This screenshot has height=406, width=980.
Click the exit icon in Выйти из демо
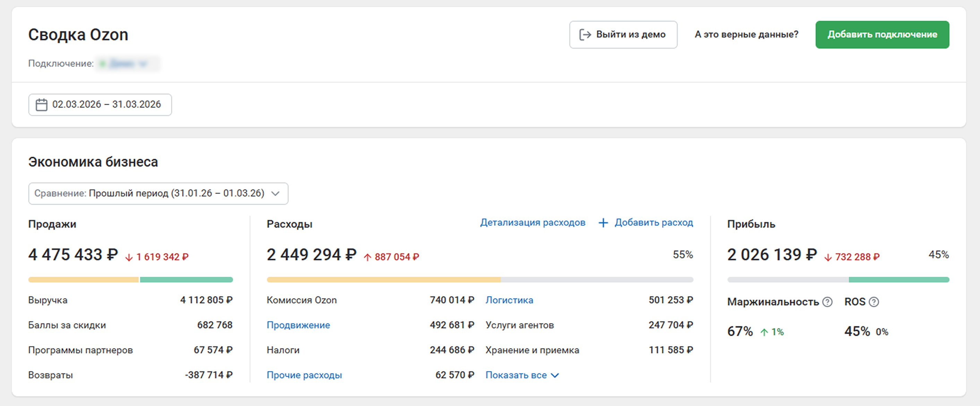pos(585,35)
